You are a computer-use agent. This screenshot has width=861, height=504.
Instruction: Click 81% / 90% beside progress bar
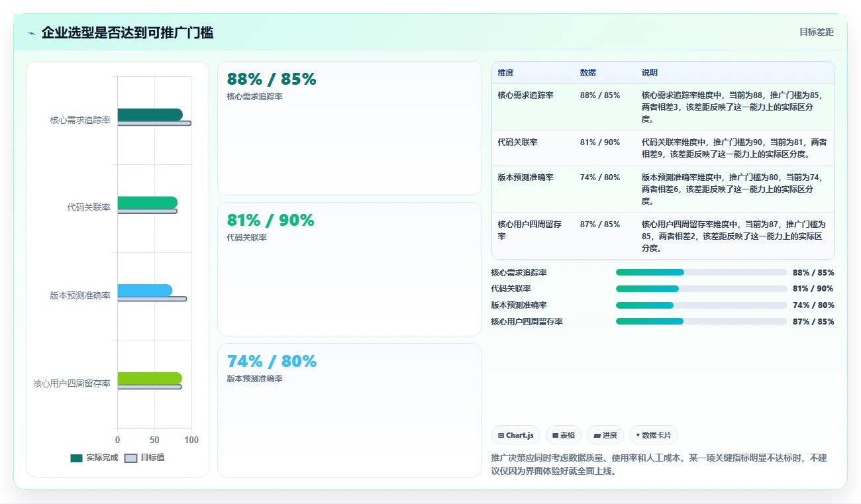click(x=813, y=289)
